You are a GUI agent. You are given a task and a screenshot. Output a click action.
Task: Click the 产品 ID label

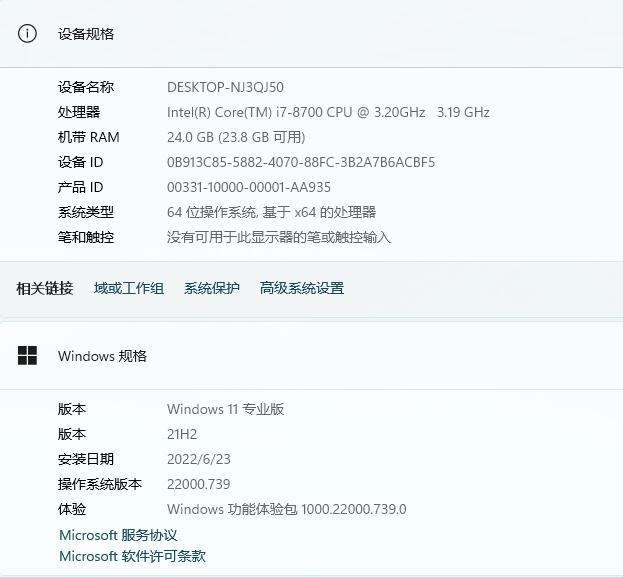[x=81, y=187]
